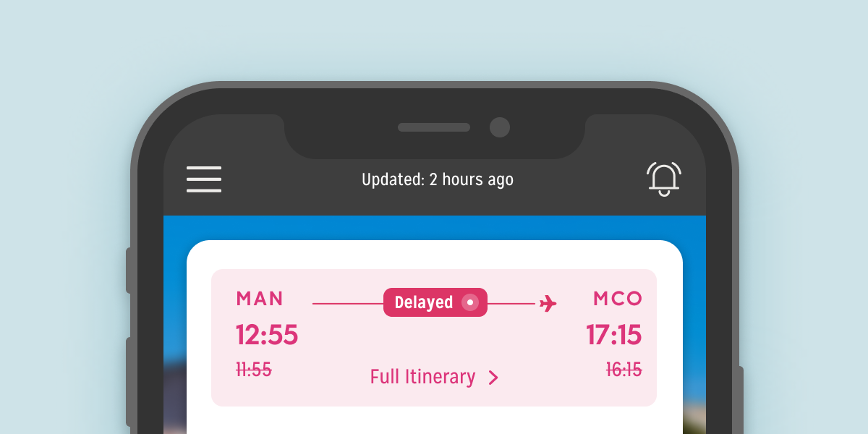The width and height of the screenshot is (868, 434).
Task: Click the crossed-out original departure time 11:55
Action: 254,370
